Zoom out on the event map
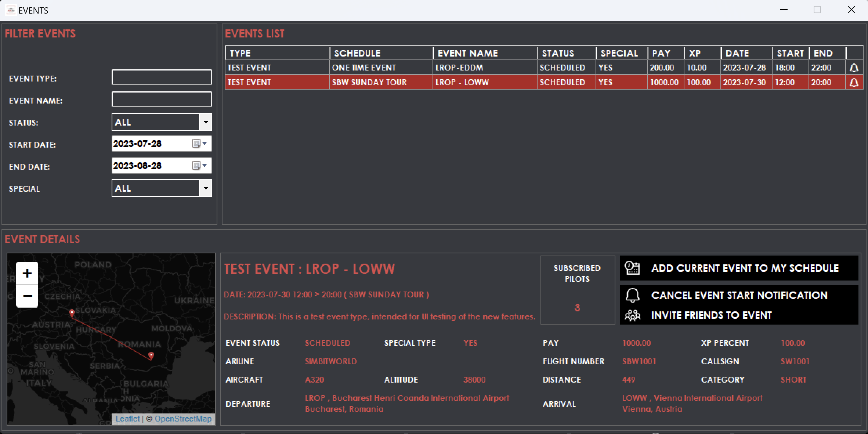 pos(27,296)
